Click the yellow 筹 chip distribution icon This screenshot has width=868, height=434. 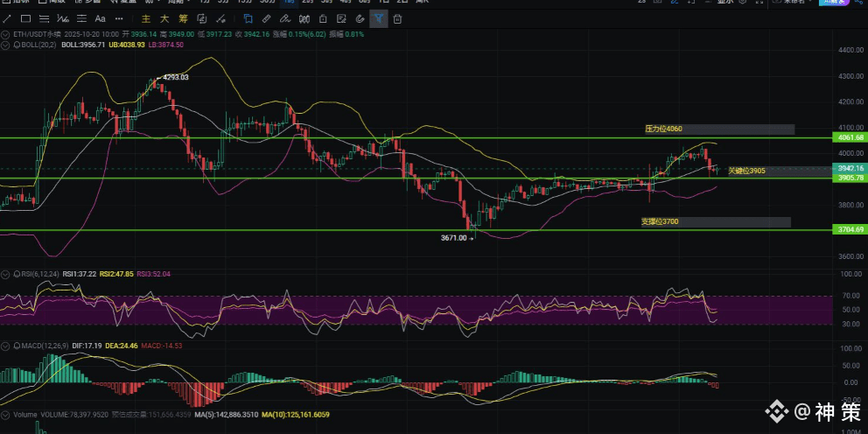183,18
